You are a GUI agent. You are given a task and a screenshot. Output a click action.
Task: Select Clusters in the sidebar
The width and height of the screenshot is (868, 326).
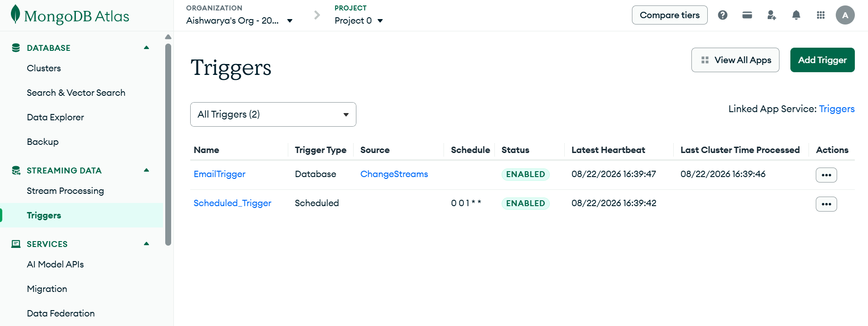tap(44, 68)
